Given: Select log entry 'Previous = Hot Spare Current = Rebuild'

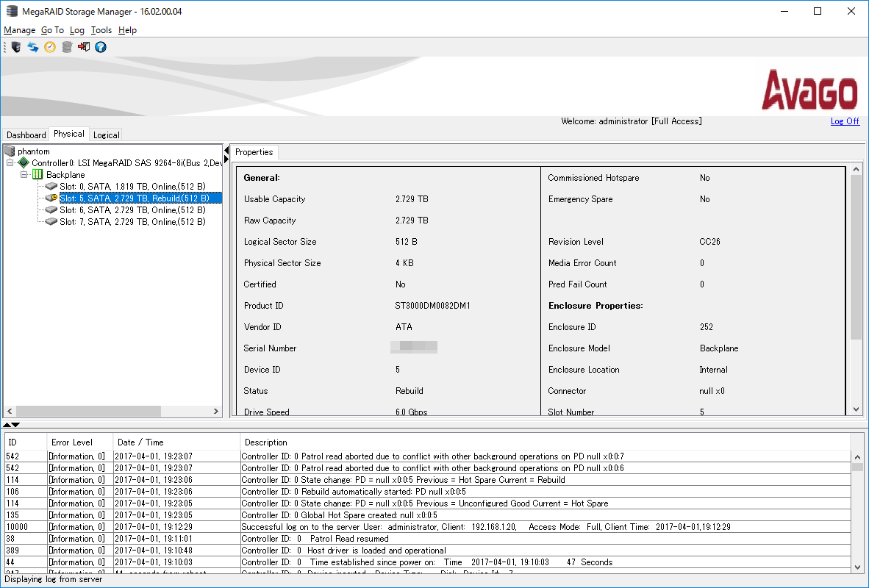Looking at the screenshot, I should [428, 480].
